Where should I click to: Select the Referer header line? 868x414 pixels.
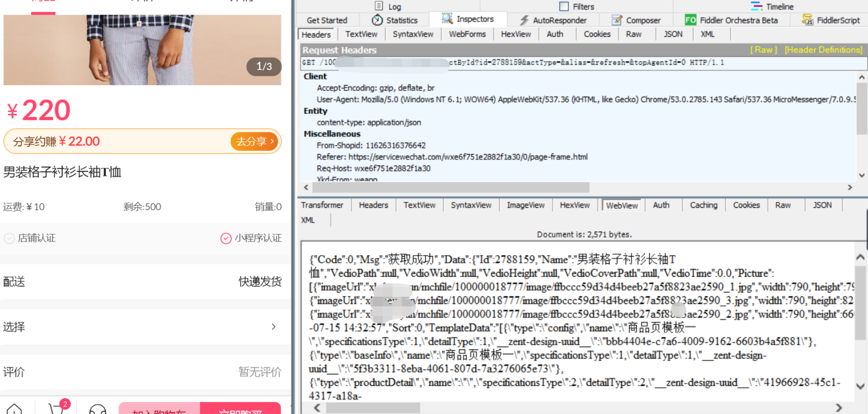pos(452,157)
